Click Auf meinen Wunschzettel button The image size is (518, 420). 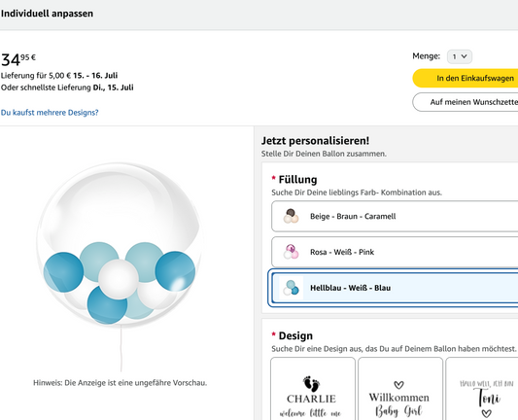click(466, 102)
